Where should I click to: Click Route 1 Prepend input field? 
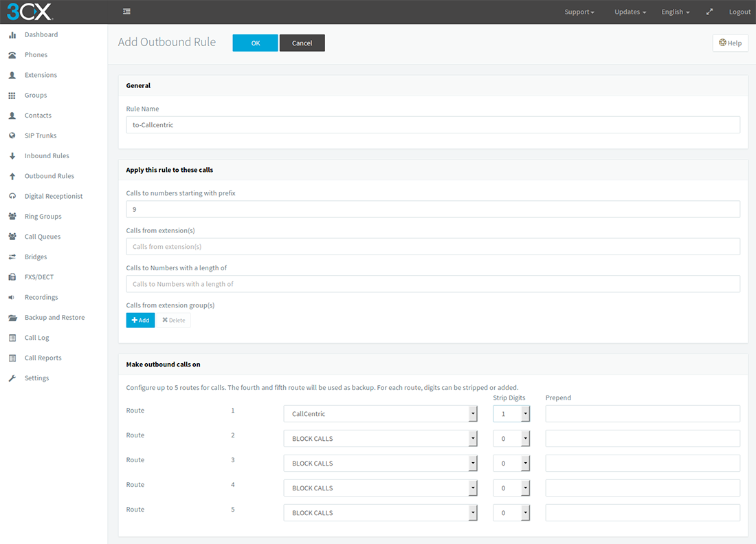643,414
